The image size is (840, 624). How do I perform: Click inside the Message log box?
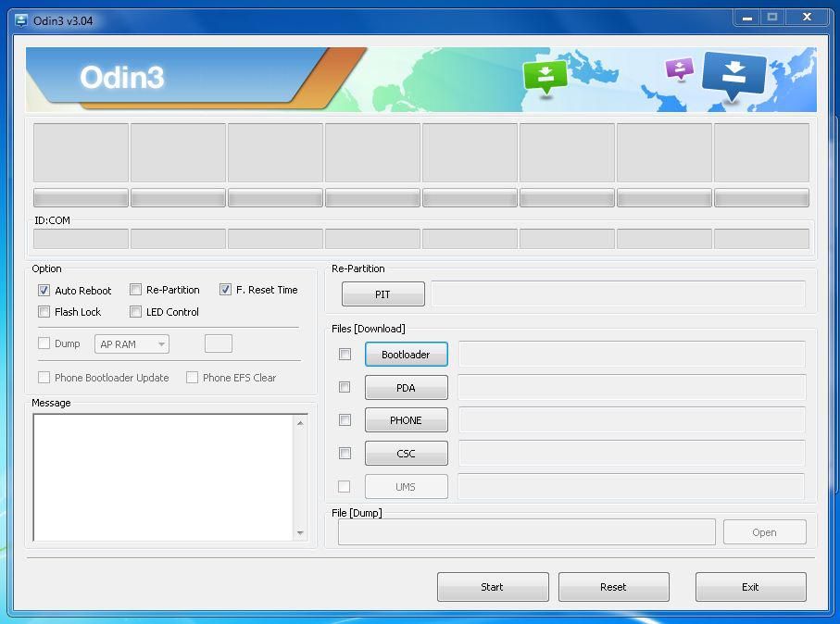163,477
